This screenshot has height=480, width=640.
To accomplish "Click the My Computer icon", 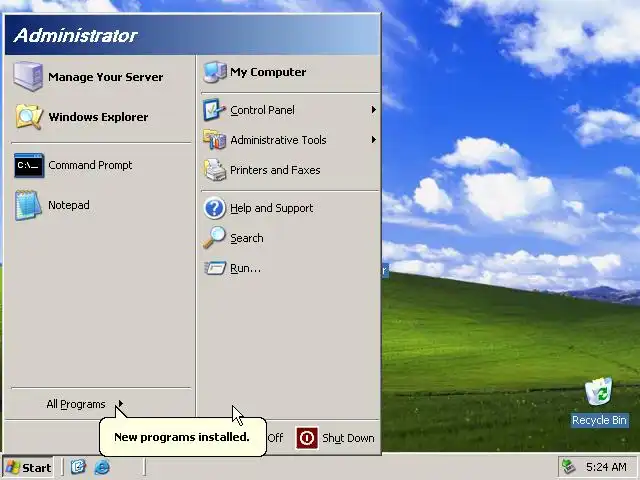I will click(x=215, y=72).
